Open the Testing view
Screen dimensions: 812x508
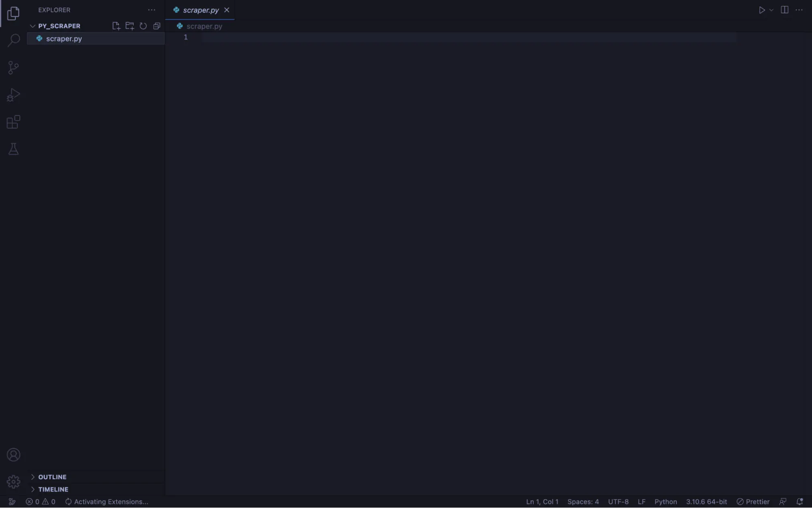pyautogui.click(x=13, y=149)
